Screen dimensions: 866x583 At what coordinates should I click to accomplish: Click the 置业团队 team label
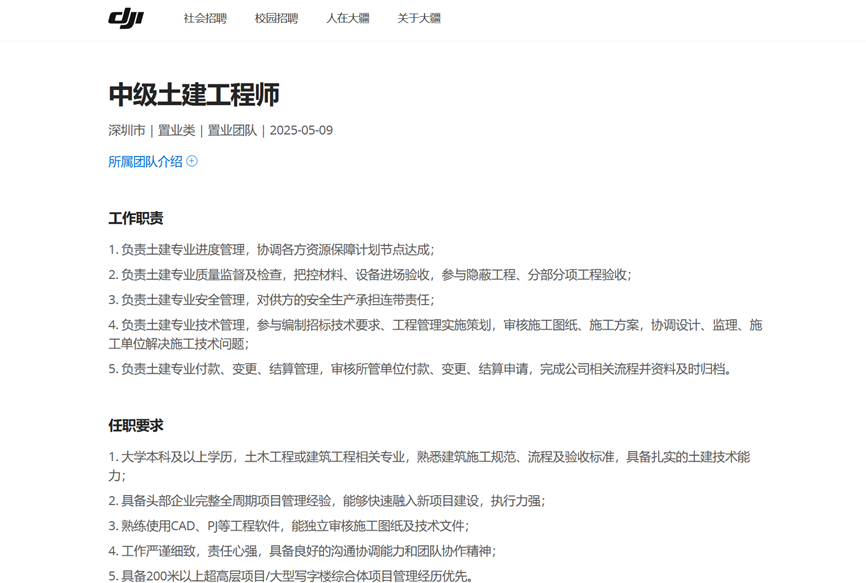[x=232, y=130]
